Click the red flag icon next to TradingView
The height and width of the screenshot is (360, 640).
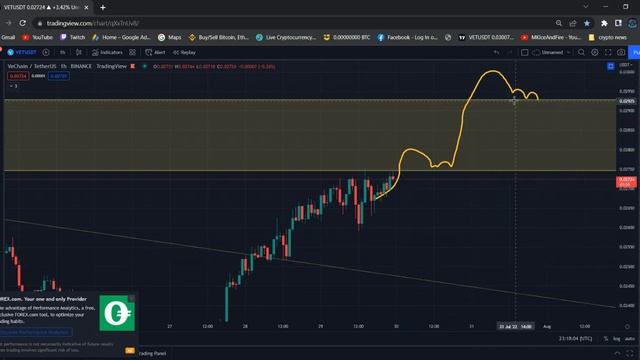[133, 66]
